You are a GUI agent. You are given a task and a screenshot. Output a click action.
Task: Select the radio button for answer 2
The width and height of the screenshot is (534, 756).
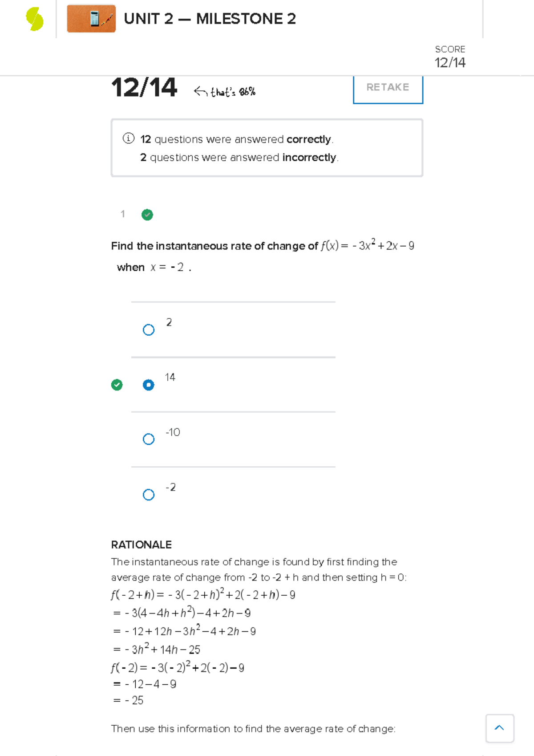tap(149, 330)
